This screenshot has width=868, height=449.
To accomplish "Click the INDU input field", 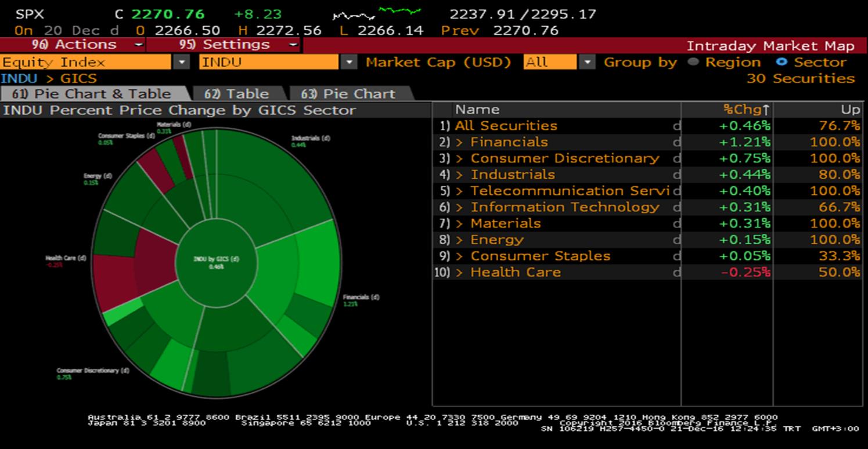I will pyautogui.click(x=268, y=62).
